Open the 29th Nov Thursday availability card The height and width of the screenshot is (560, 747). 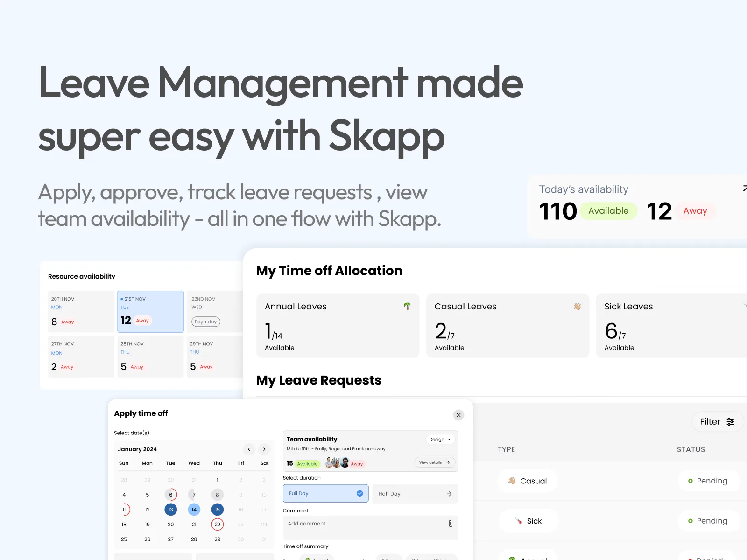tap(215, 357)
